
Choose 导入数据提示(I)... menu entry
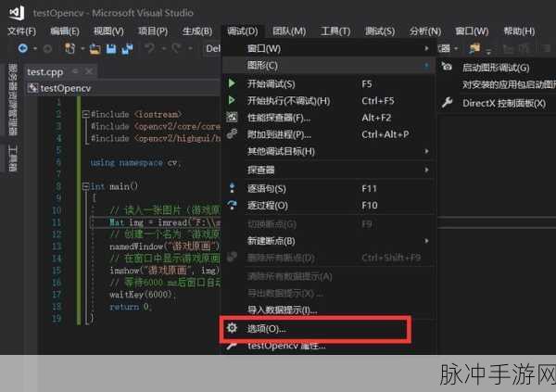pyautogui.click(x=328, y=310)
